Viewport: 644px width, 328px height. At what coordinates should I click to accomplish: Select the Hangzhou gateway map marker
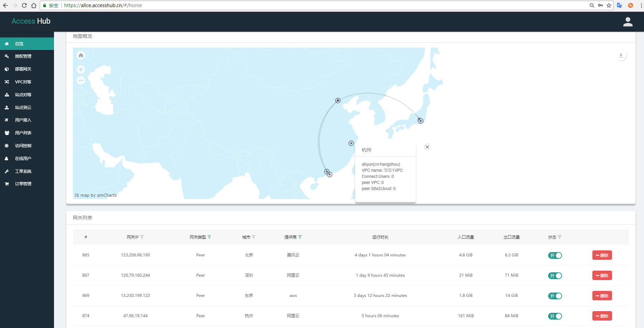(x=351, y=143)
